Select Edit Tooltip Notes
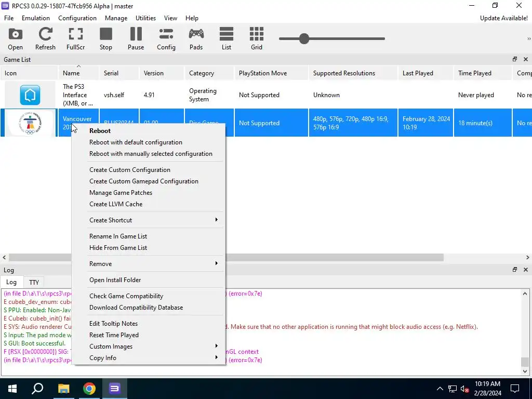The height and width of the screenshot is (399, 532). click(x=149, y=323)
